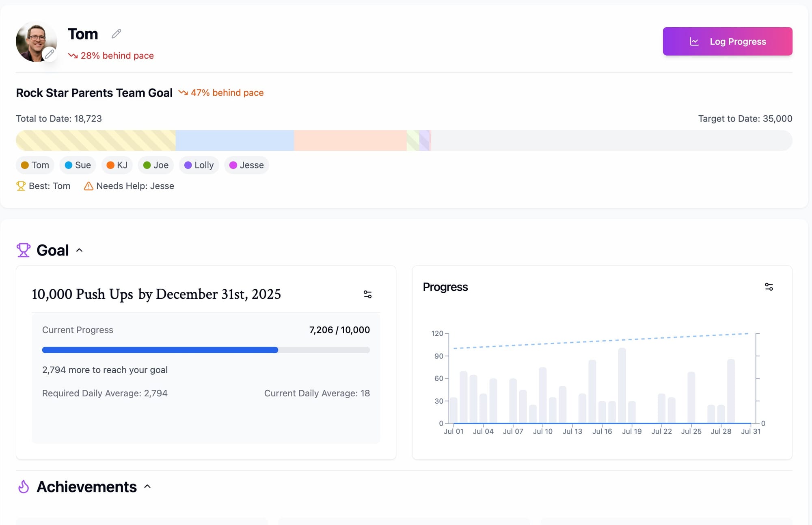Click Sue's blue segment in team bar
Viewport: 812px width, 525px height.
point(235,140)
